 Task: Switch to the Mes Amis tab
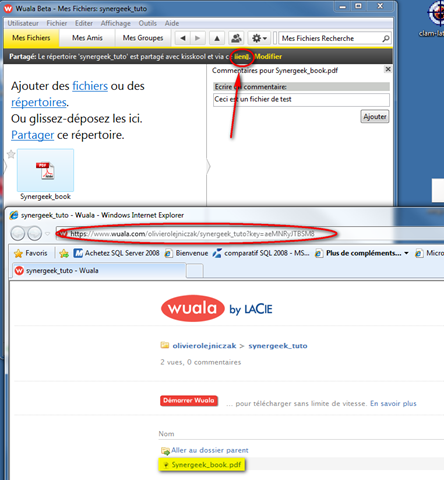pyautogui.click(x=87, y=38)
